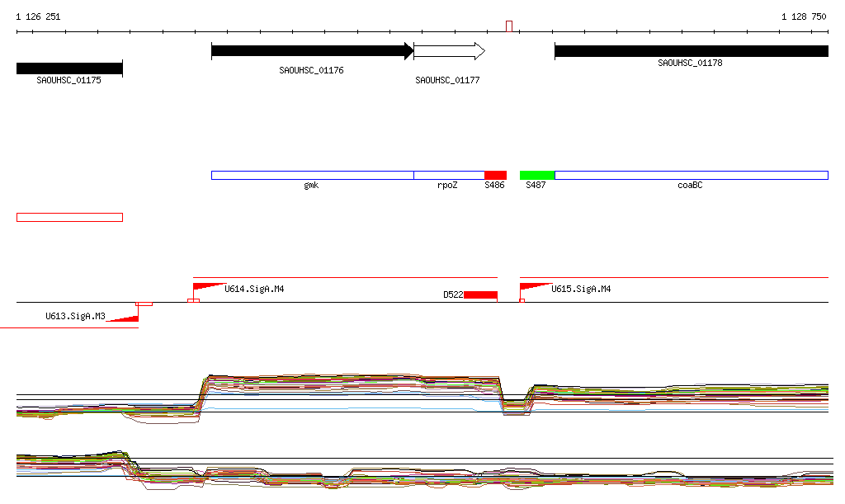
Task: Click the U613.SigA.M3 red promoter flag
Action: (x=122, y=318)
